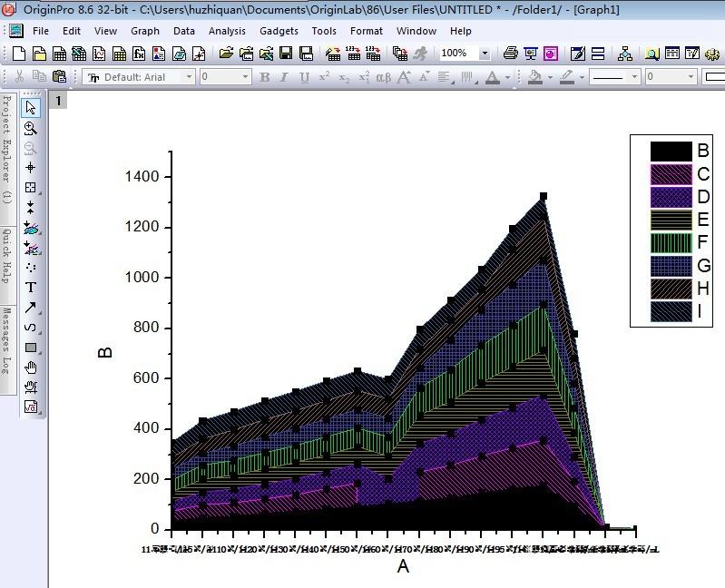Open the File menu
The image size is (725, 588).
[x=41, y=31]
